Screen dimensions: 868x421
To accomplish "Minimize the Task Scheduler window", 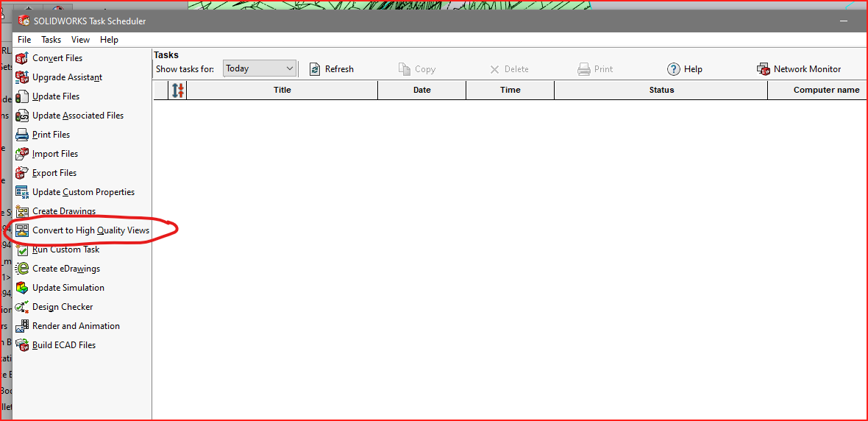I will (844, 21).
